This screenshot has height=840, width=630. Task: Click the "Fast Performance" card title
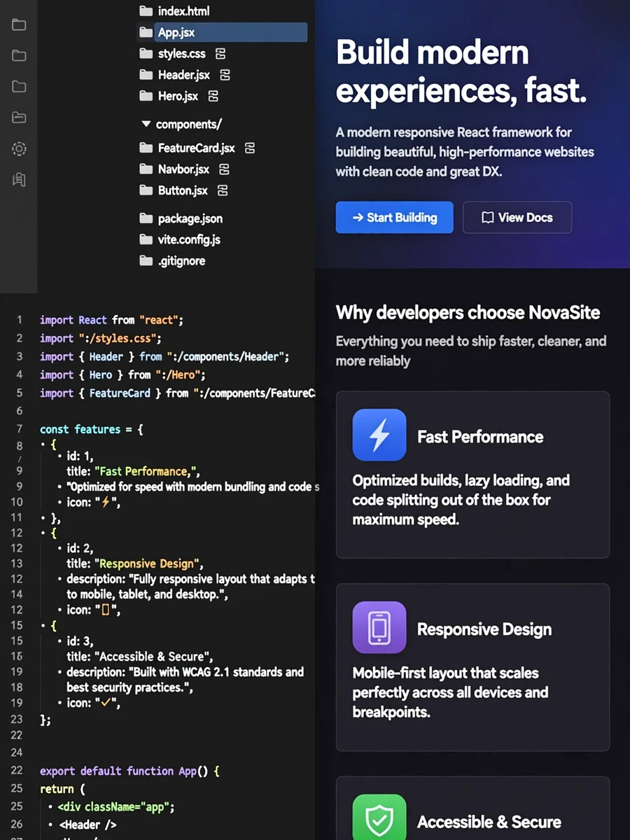pos(480,437)
